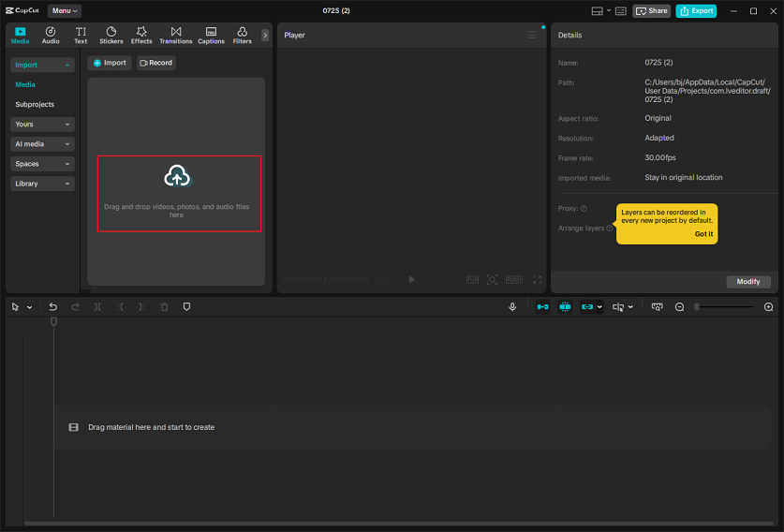
Task: Click the focus frame icon in Player
Action: tap(492, 279)
